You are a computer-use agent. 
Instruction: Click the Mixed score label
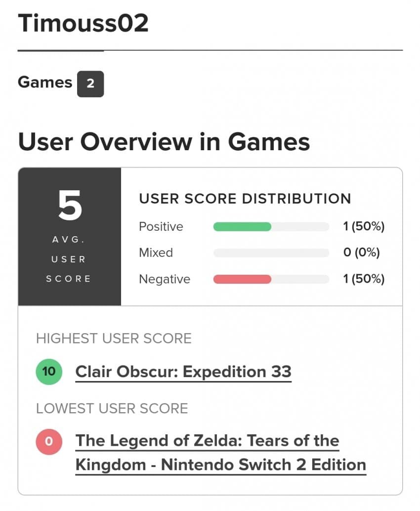click(x=156, y=253)
